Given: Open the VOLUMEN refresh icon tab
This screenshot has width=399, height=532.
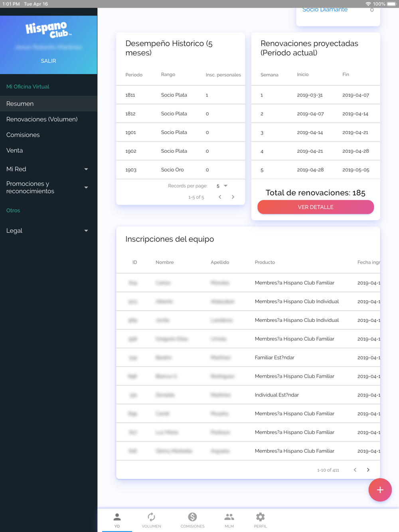Looking at the screenshot, I should [x=151, y=520].
